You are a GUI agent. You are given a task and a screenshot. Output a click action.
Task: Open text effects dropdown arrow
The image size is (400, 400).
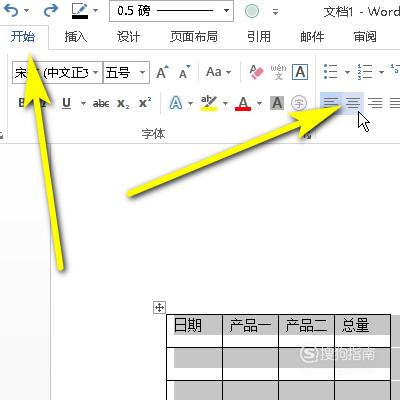(x=190, y=103)
